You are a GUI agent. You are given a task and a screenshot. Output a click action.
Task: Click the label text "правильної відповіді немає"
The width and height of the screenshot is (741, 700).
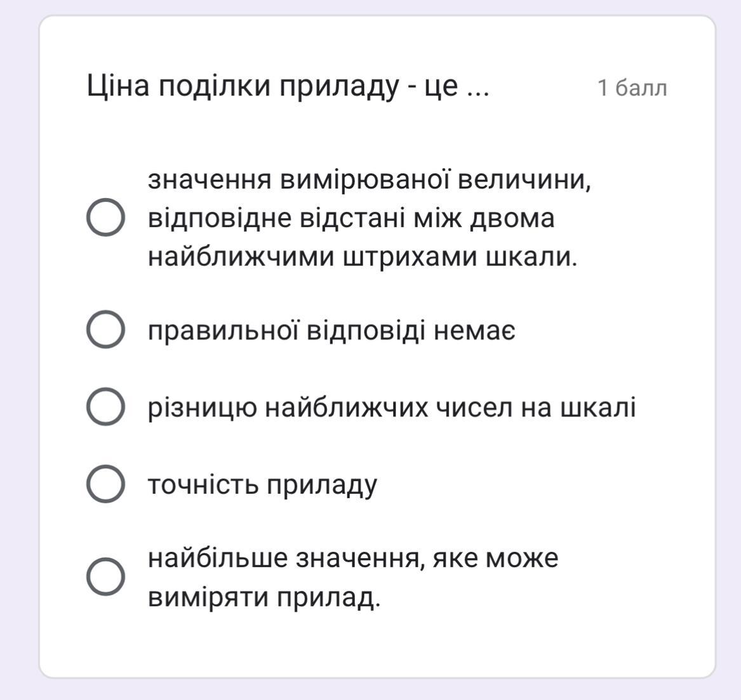[331, 330]
